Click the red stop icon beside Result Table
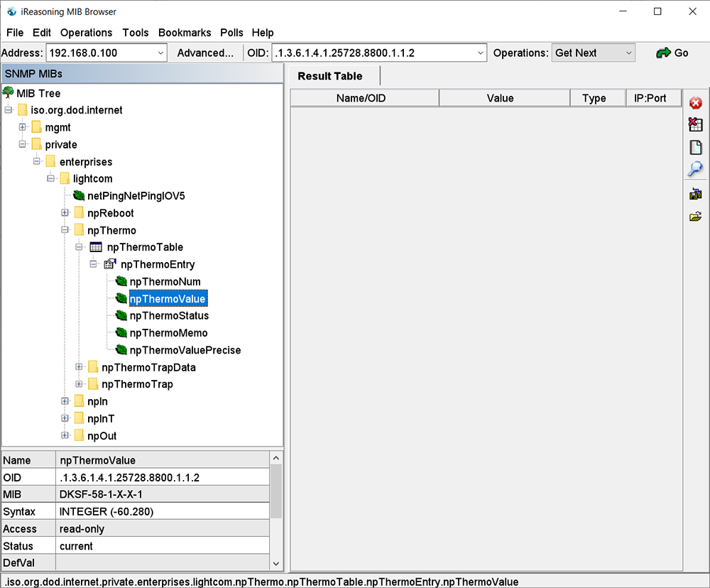The width and height of the screenshot is (710, 588). [696, 103]
